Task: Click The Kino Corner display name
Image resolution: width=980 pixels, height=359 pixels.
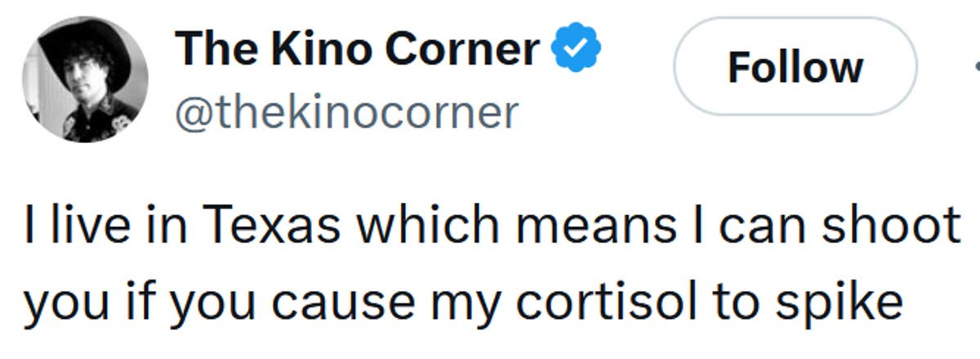Action: pyautogui.click(x=357, y=49)
